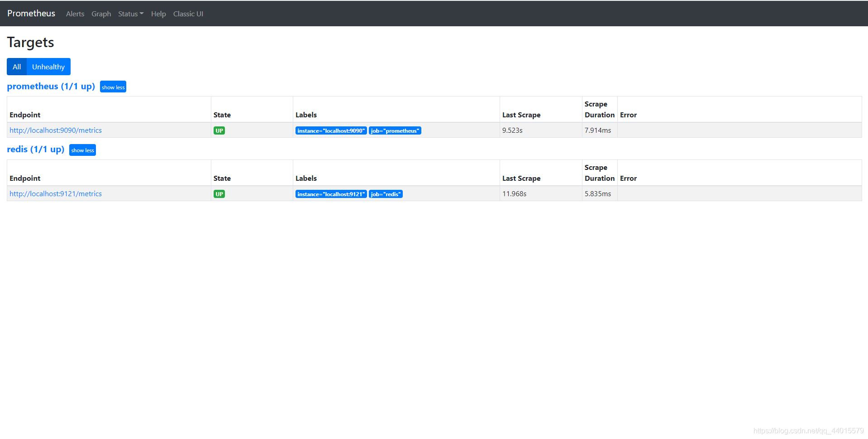Click the UP state badge for redis
The width and height of the screenshot is (868, 439).
219,194
